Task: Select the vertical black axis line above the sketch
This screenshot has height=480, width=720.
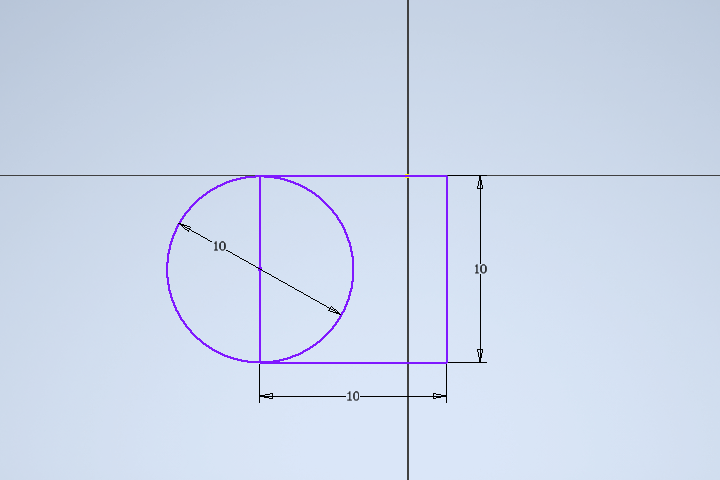Action: tap(408, 87)
